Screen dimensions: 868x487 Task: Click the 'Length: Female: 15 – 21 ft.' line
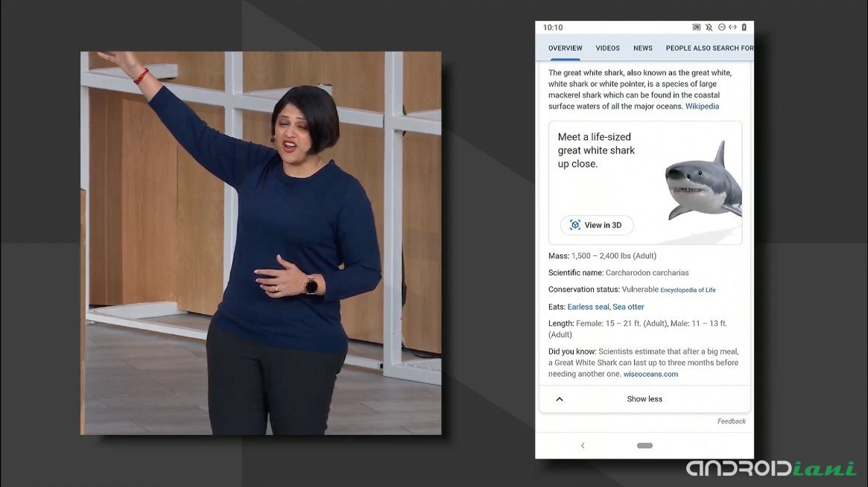pos(638,328)
